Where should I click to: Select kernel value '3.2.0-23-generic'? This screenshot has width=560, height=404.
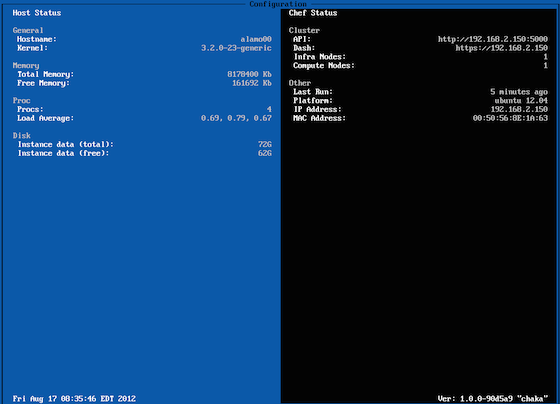(236, 48)
